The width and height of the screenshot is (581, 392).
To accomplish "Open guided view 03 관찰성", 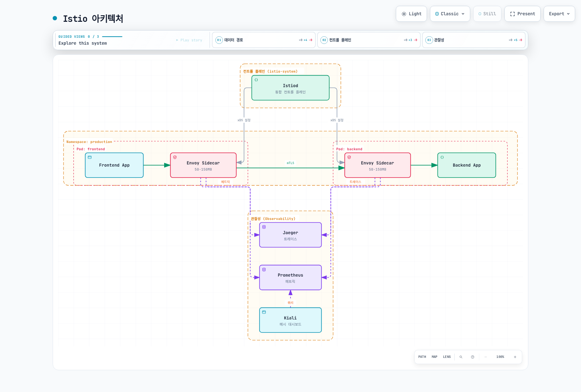I will tap(474, 40).
